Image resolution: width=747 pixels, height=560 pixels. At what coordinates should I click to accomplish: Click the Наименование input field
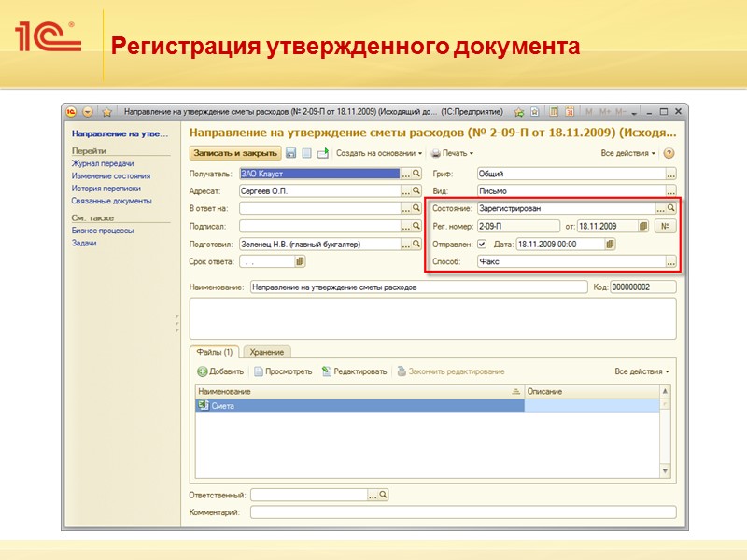click(418, 287)
